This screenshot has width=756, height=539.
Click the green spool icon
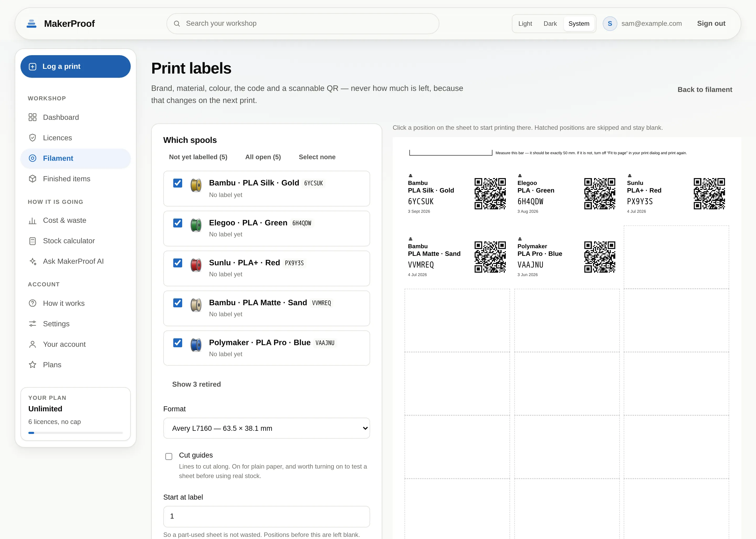point(196,225)
